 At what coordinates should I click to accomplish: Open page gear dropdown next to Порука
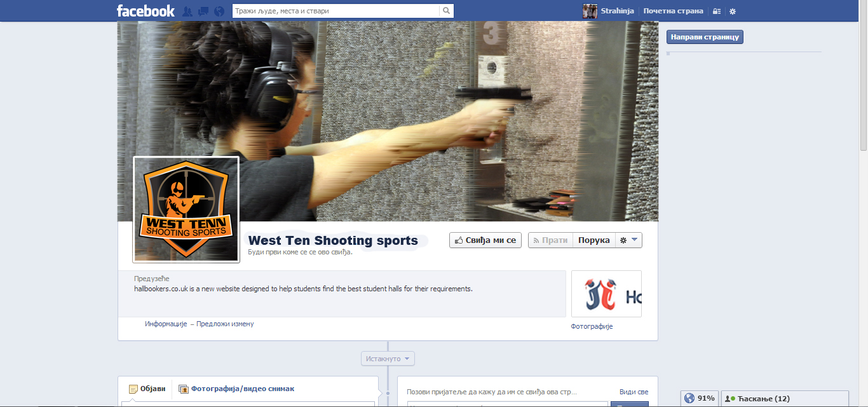point(628,240)
